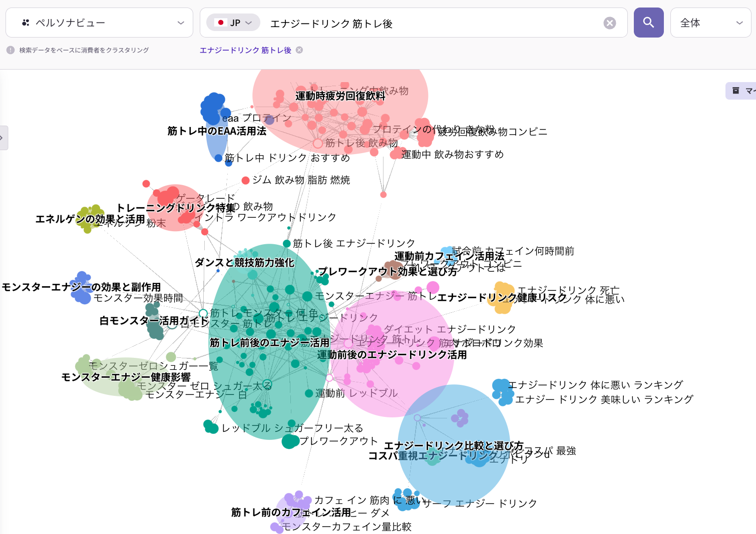
Task: Click the 筋トレ後 飲み物 hollow node
Action: pos(317,144)
